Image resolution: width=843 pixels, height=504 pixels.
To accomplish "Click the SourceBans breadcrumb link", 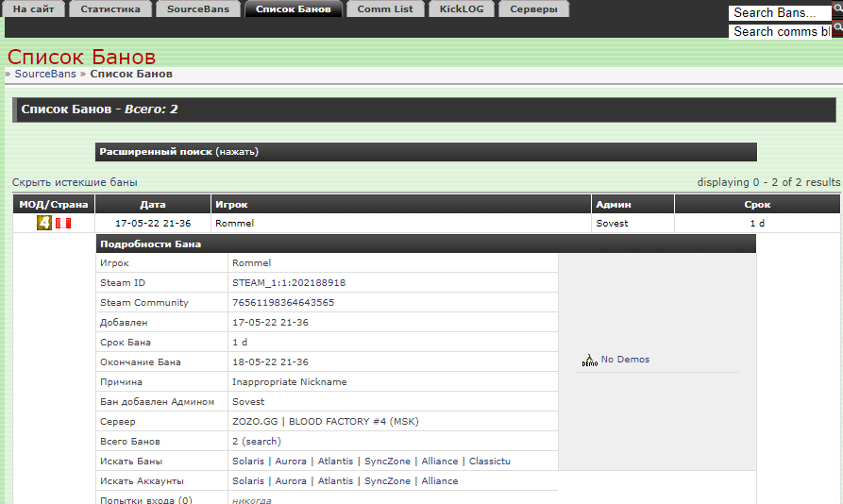I will (x=45, y=74).
